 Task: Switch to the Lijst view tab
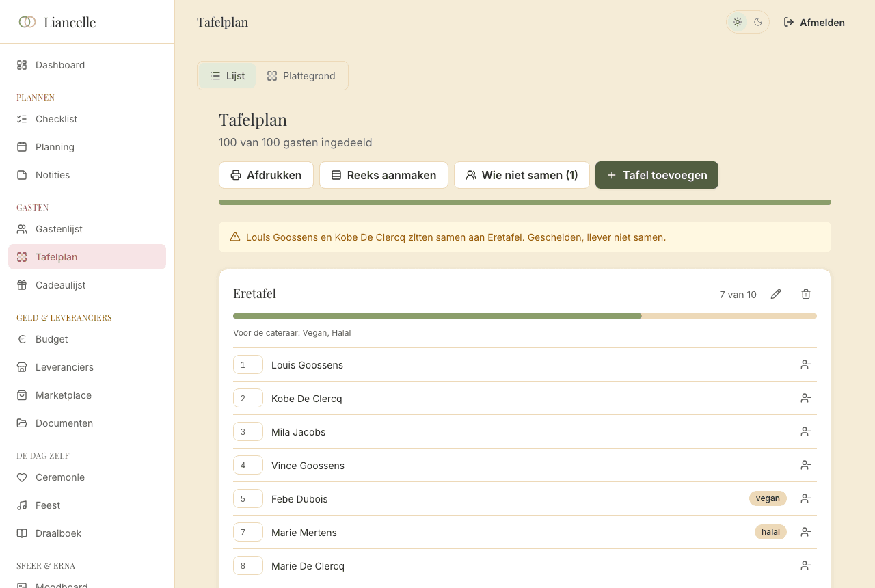pos(228,76)
